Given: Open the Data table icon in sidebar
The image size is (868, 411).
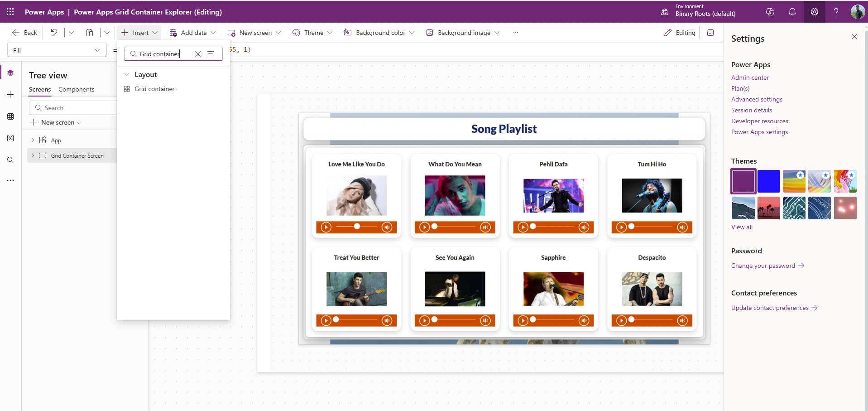Looking at the screenshot, I should pyautogui.click(x=10, y=116).
